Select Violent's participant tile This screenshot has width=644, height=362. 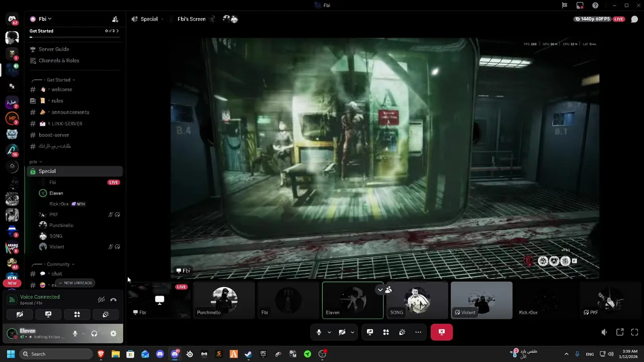coord(481,300)
